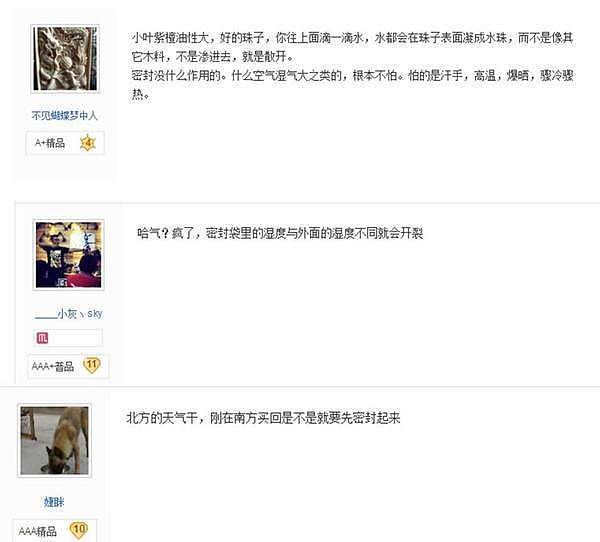Click the trailing 热。 line of first post
Viewport: 600px width, 542px height.
click(x=141, y=94)
